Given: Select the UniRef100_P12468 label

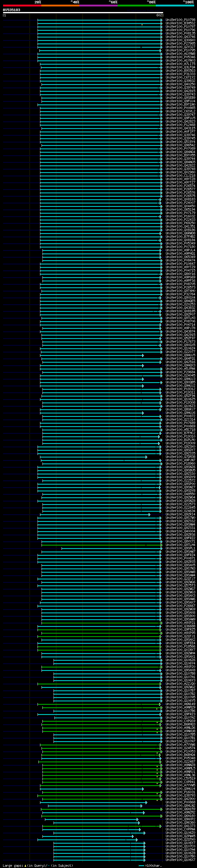Looking at the screenshot, I should pyautogui.click(x=180, y=125).
